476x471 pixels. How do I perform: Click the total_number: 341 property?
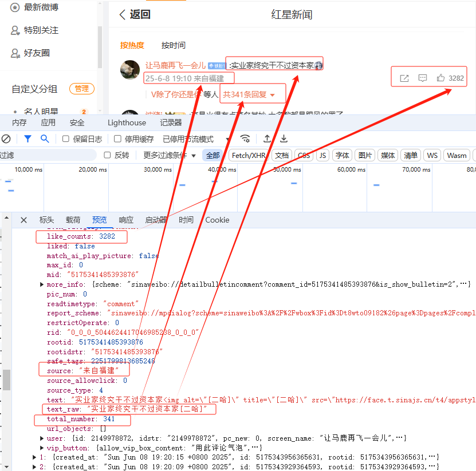click(81, 419)
